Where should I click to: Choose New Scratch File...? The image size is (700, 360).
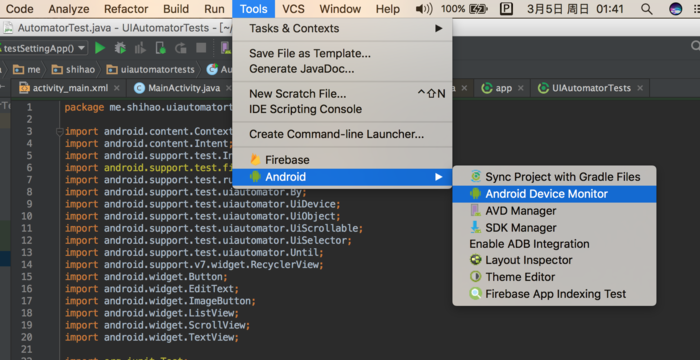342,94
